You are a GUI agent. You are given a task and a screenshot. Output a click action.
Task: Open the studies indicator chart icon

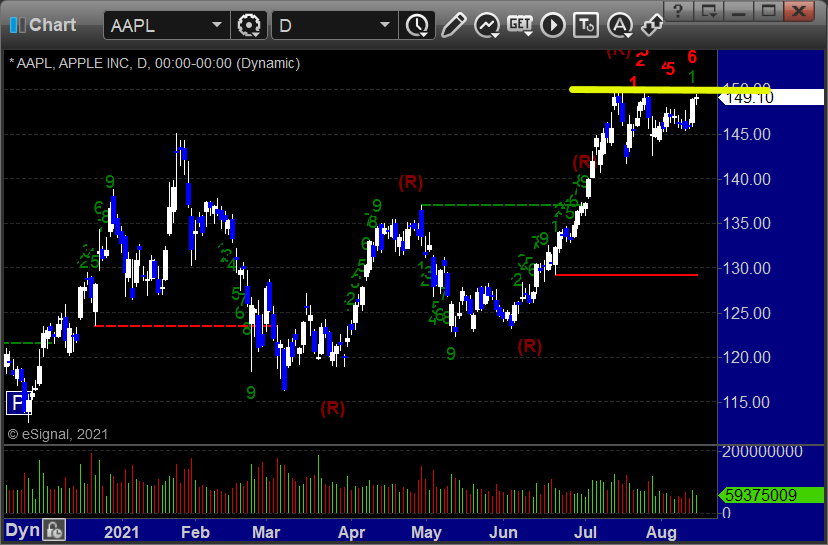[x=487, y=25]
